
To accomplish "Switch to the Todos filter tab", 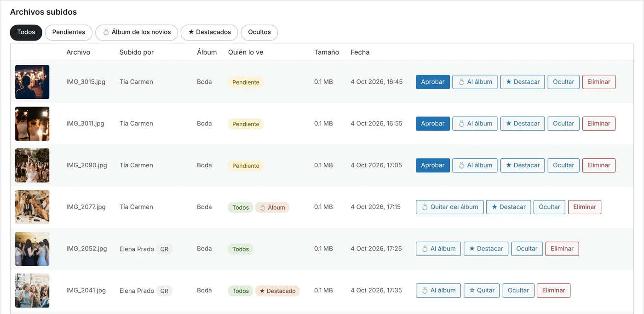I will tap(26, 32).
